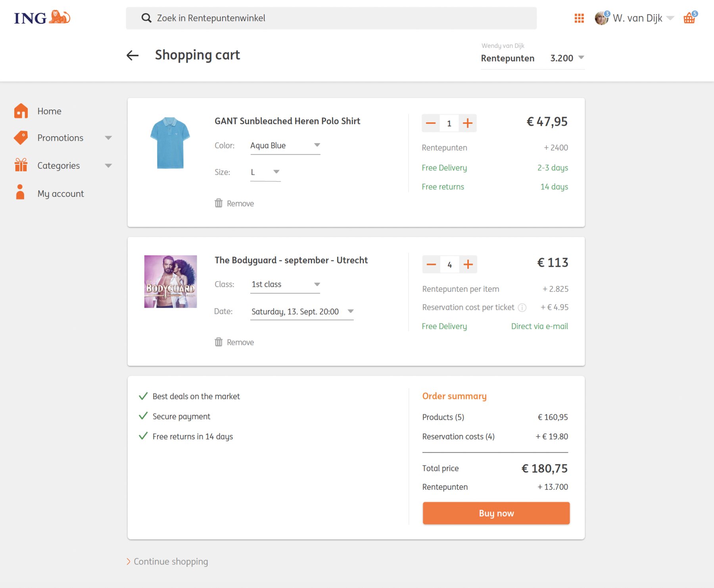Focus the Zoek in Rentepuntenwinkel search field
Screen dimensions: 714x588
pos(331,18)
